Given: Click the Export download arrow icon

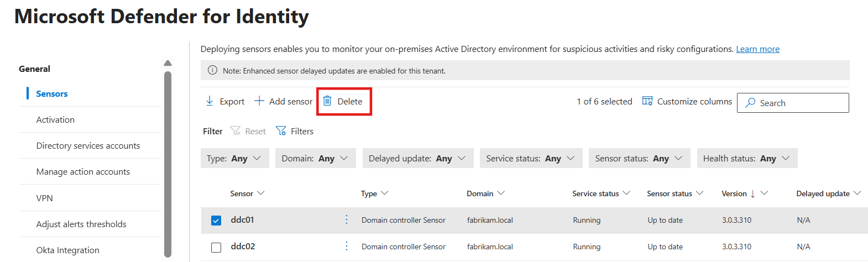Looking at the screenshot, I should [210, 101].
